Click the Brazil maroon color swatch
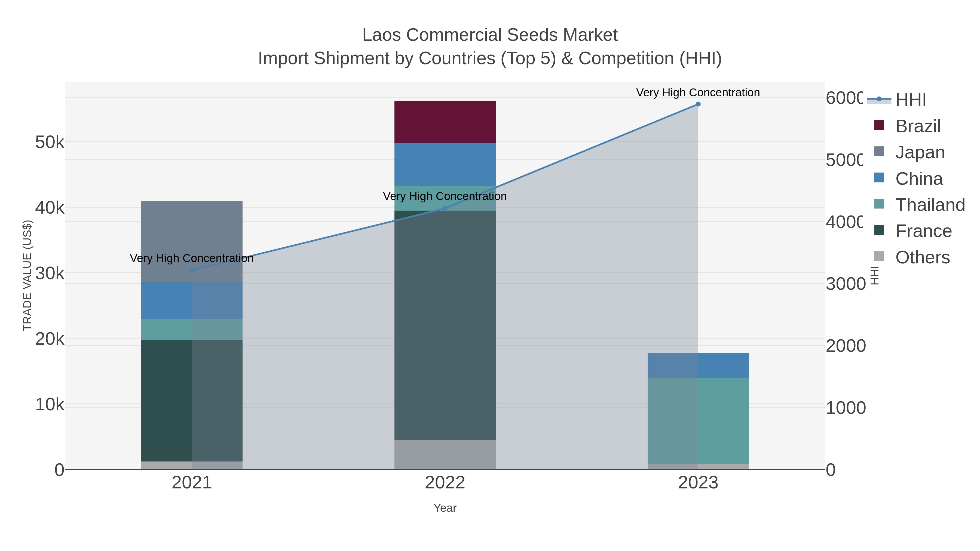 tap(879, 125)
